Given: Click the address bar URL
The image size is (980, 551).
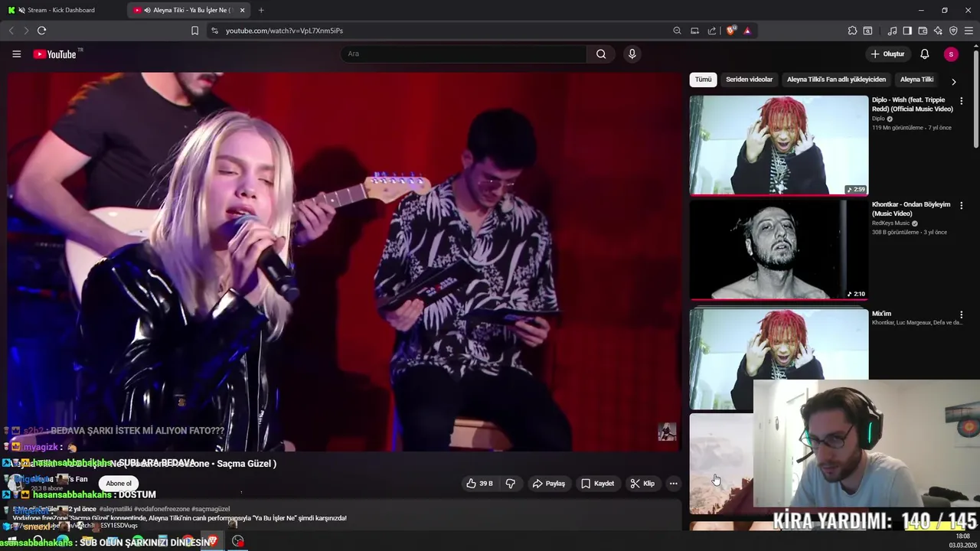Looking at the screenshot, I should (x=284, y=31).
